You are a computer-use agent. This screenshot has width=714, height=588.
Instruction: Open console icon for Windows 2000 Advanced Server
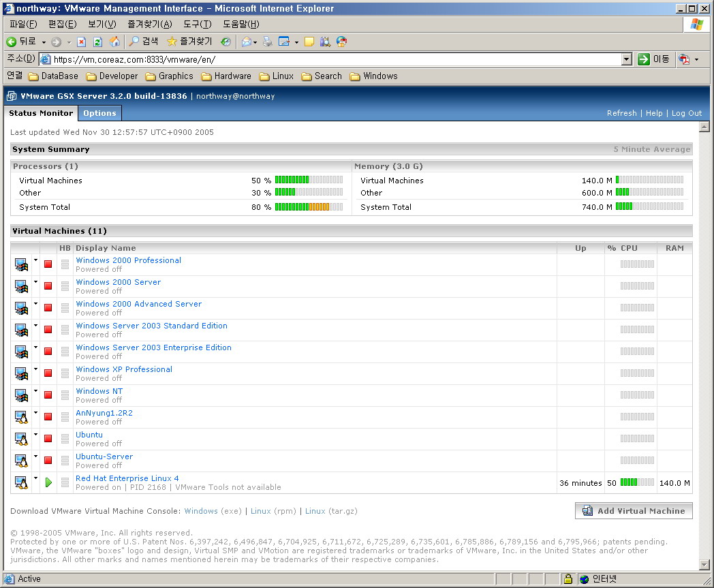pyautogui.click(x=21, y=309)
